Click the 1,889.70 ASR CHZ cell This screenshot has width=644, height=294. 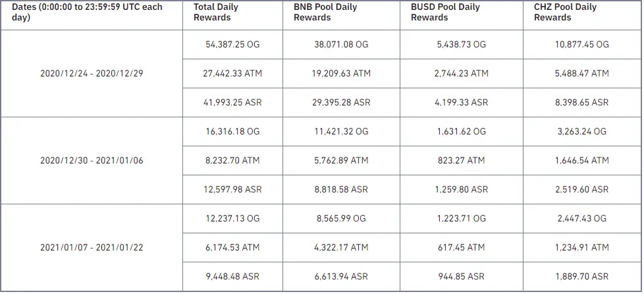[582, 276]
